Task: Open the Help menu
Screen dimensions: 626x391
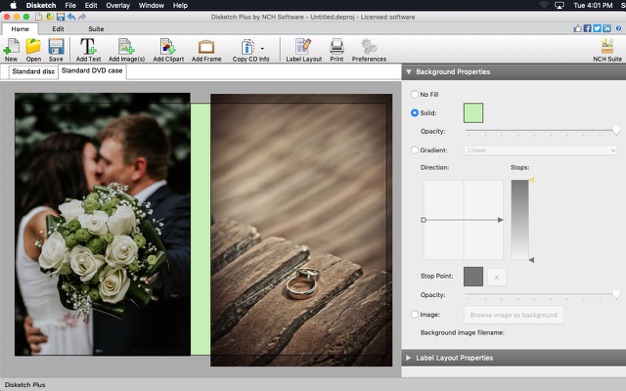Action: [x=180, y=5]
